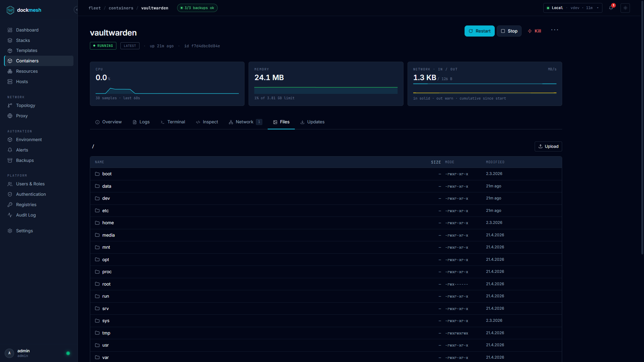Image resolution: width=644 pixels, height=362 pixels.
Task: Open the proc folder
Action: click(326, 272)
